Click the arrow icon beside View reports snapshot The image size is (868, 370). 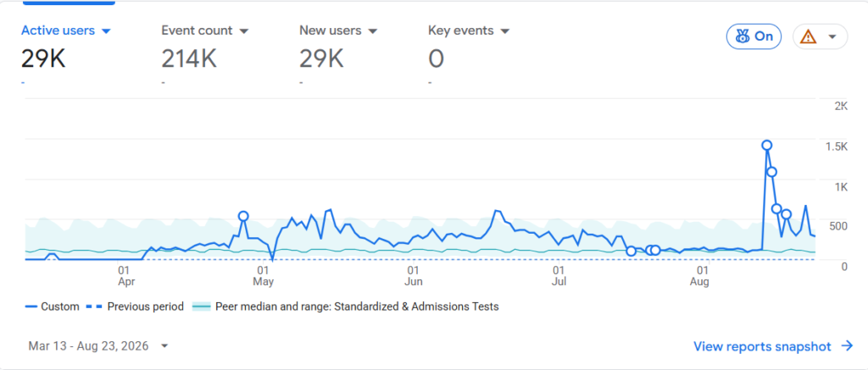[847, 346]
